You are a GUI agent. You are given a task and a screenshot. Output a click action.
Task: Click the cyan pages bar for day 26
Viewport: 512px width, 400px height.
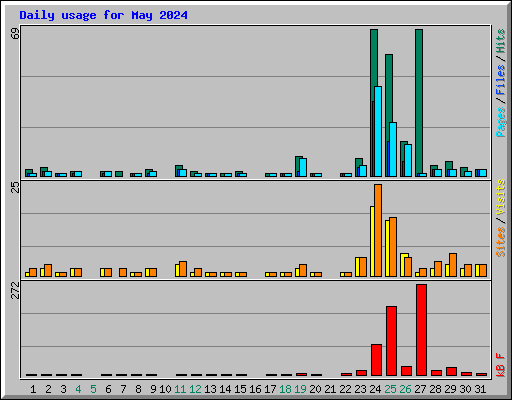(x=408, y=160)
